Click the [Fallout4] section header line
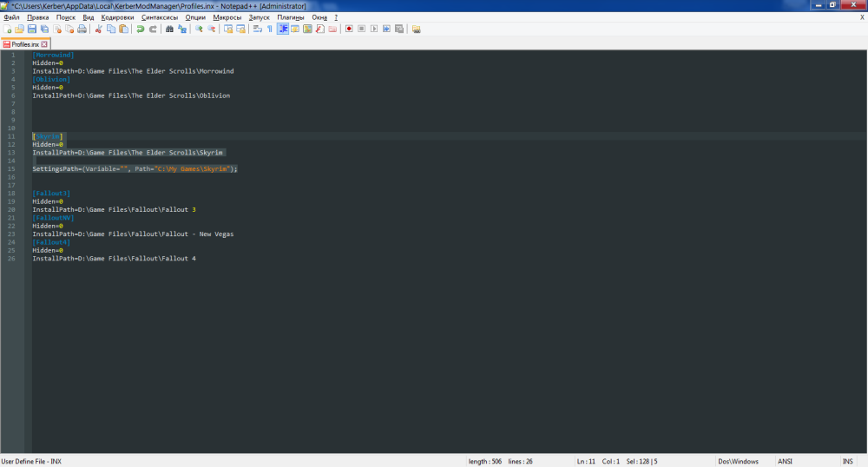Image resolution: width=868 pixels, height=467 pixels. coord(51,242)
